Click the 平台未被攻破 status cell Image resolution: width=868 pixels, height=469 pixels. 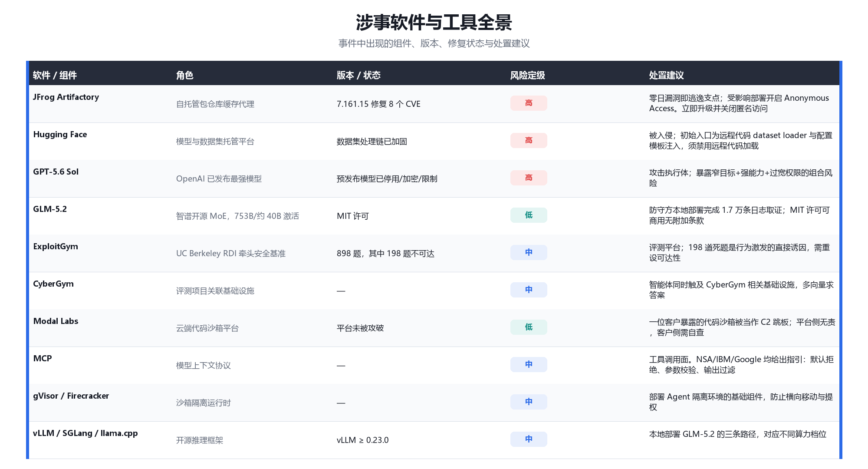point(360,328)
